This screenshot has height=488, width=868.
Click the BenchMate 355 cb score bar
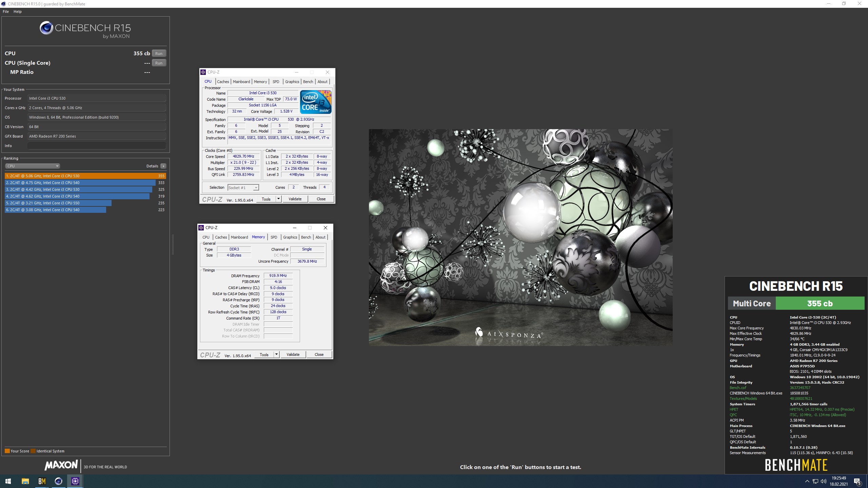coord(820,303)
